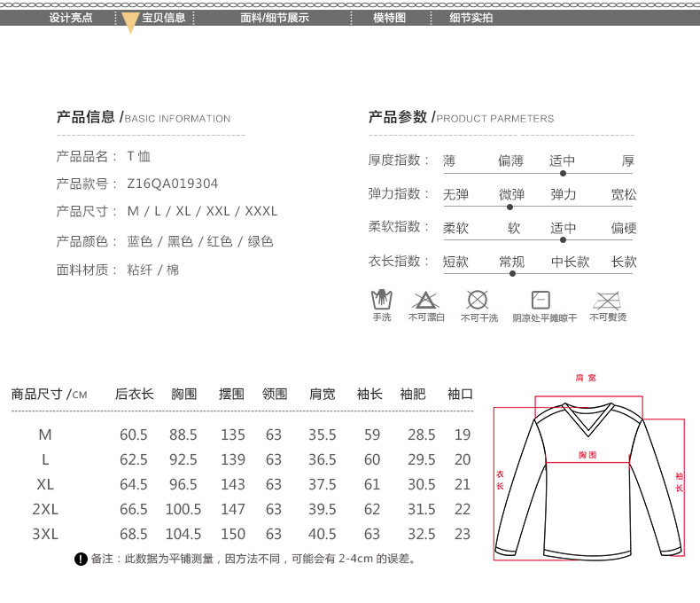
Task: Click the 摆围 column header
Action: [231, 394]
